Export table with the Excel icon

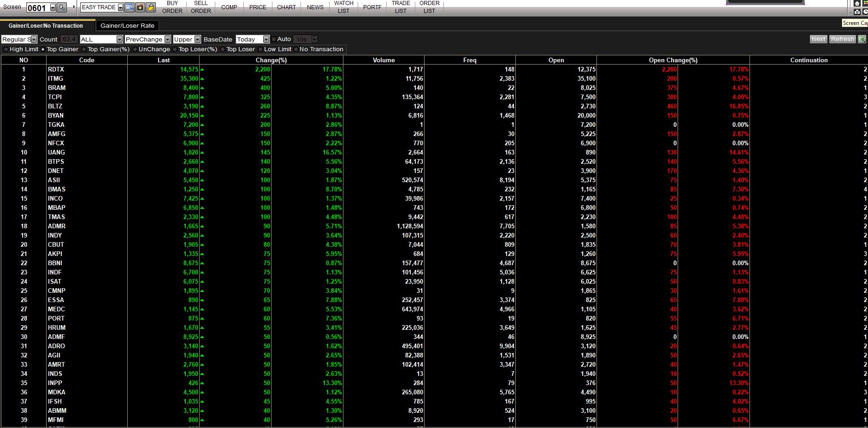[862, 39]
